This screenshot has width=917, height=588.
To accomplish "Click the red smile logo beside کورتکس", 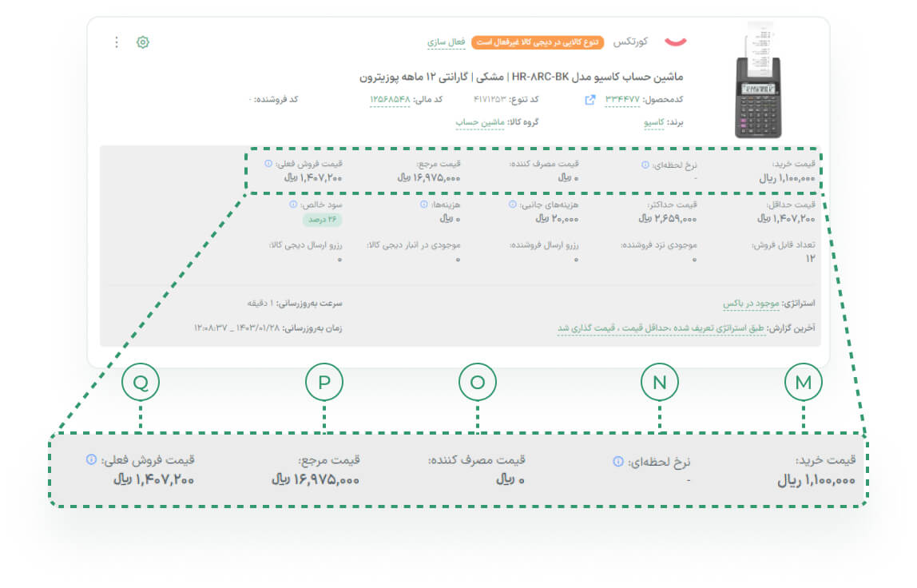I will click(676, 42).
